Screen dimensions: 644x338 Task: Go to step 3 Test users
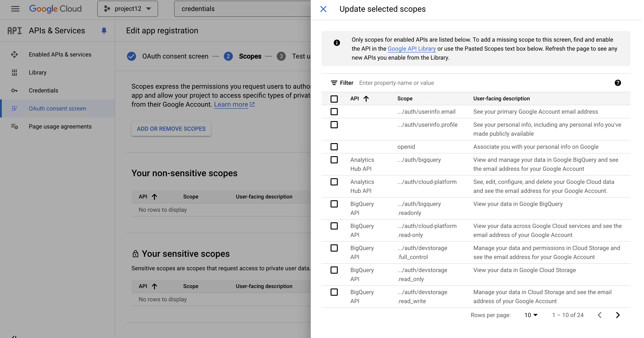281,56
